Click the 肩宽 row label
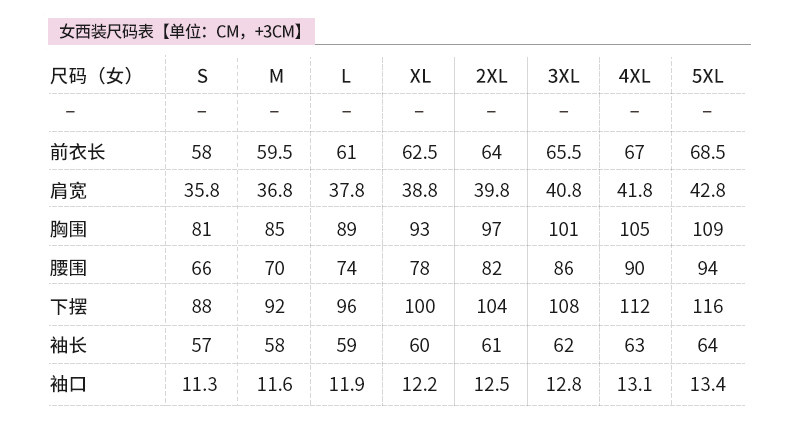The height and width of the screenshot is (422, 790). 68,190
